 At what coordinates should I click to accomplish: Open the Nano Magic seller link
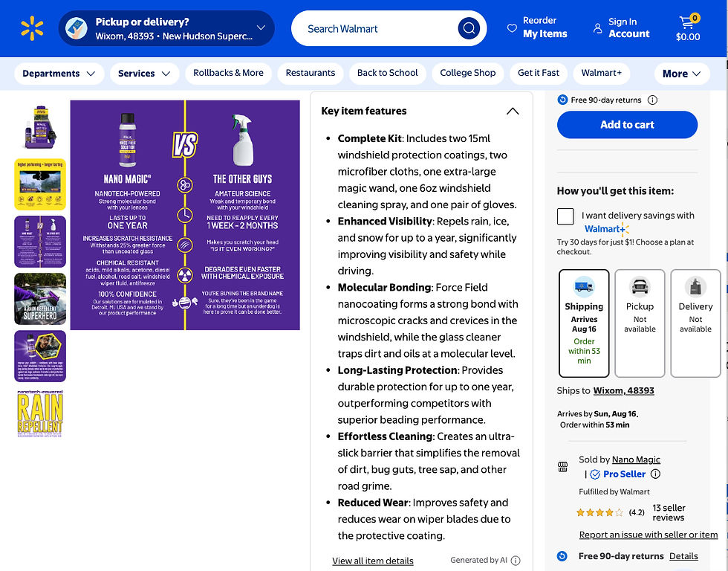click(636, 459)
